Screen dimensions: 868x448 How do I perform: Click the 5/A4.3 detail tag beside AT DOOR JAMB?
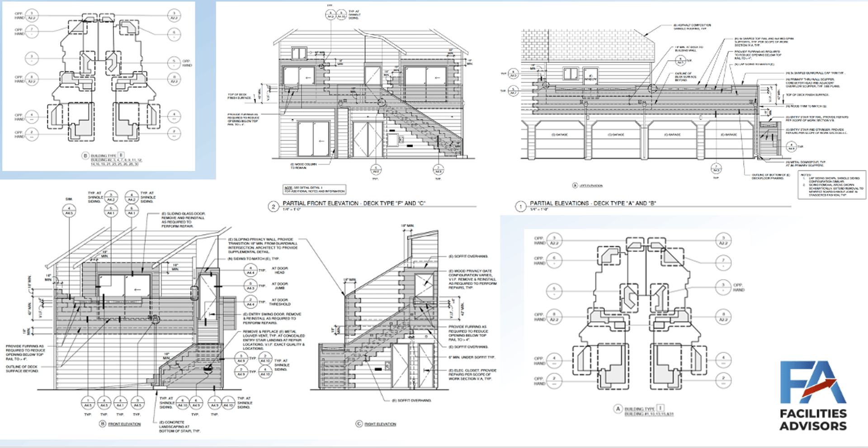pos(250,286)
